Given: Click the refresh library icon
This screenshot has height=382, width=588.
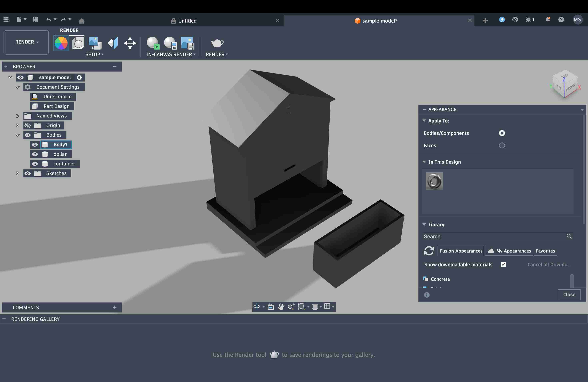Looking at the screenshot, I should coord(429,251).
